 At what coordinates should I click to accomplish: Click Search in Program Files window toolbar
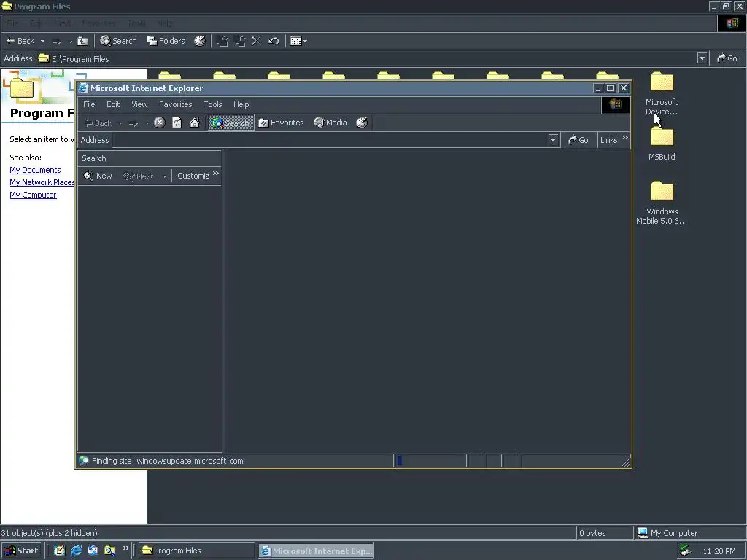118,41
